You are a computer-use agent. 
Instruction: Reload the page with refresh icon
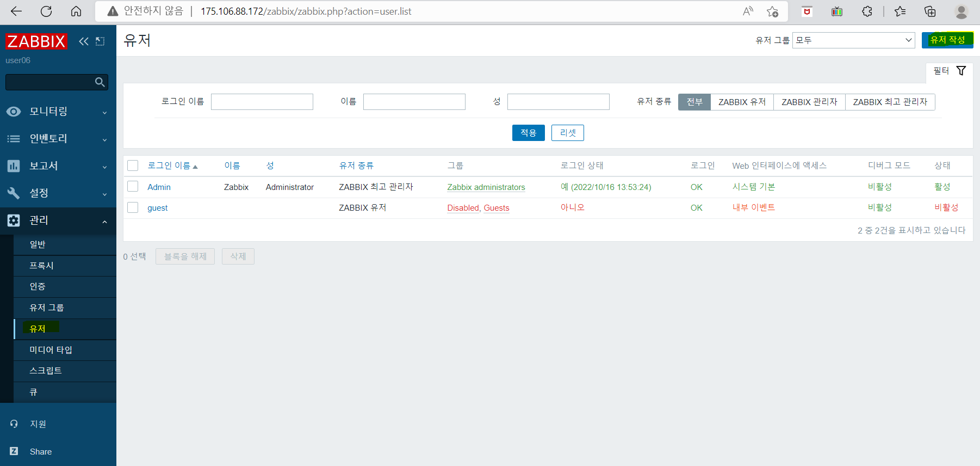(46, 11)
